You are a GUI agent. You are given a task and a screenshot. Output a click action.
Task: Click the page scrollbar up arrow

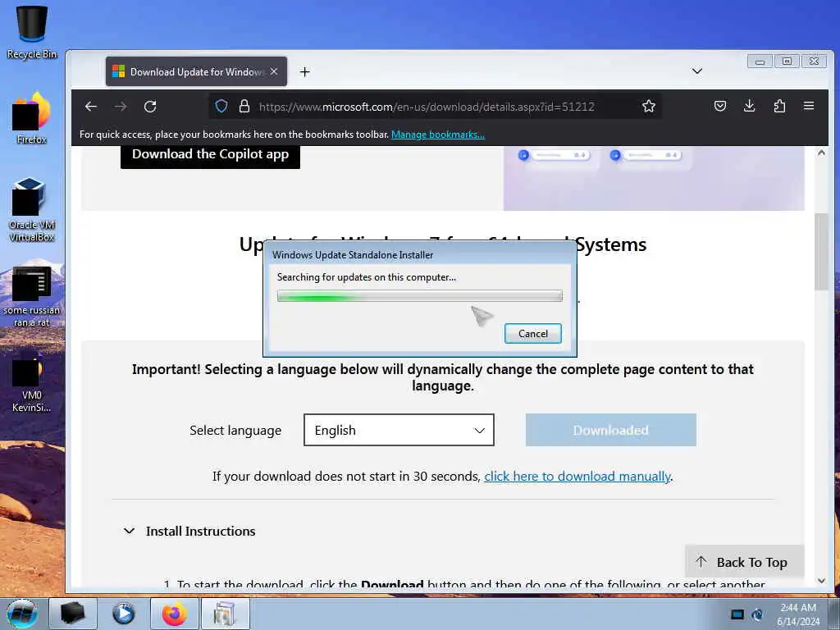click(x=821, y=153)
